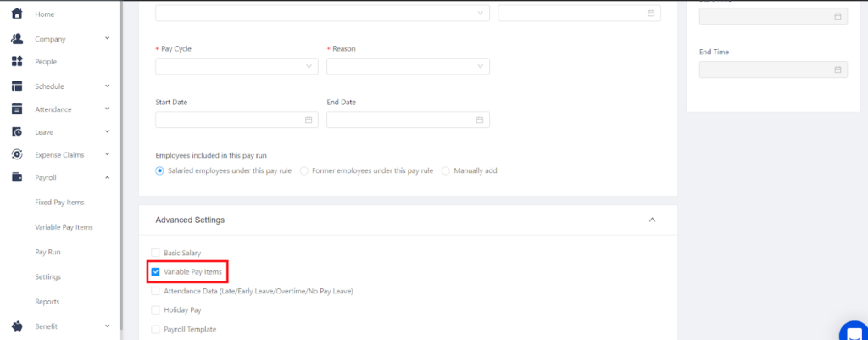The width and height of the screenshot is (868, 340).
Task: Choose the Manually add radio option
Action: click(x=446, y=170)
